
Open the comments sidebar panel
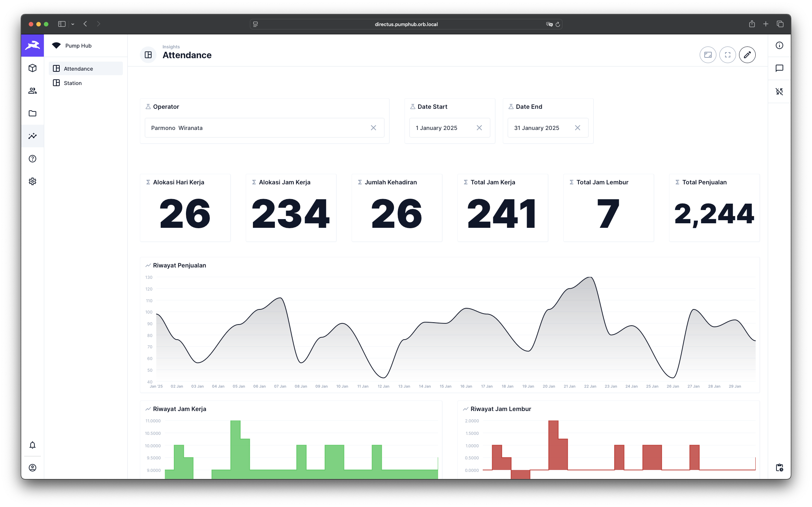click(x=779, y=68)
